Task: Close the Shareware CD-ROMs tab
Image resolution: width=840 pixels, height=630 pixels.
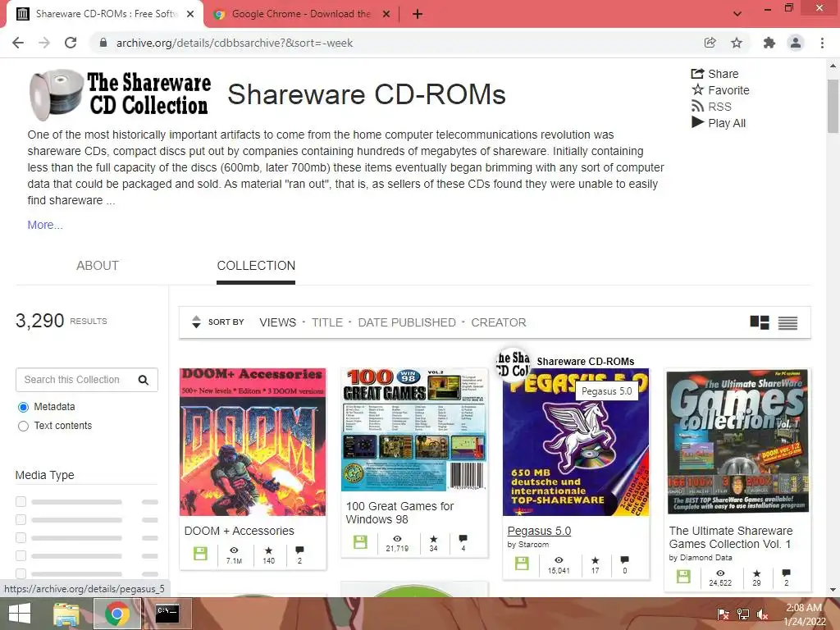Action: click(190, 14)
